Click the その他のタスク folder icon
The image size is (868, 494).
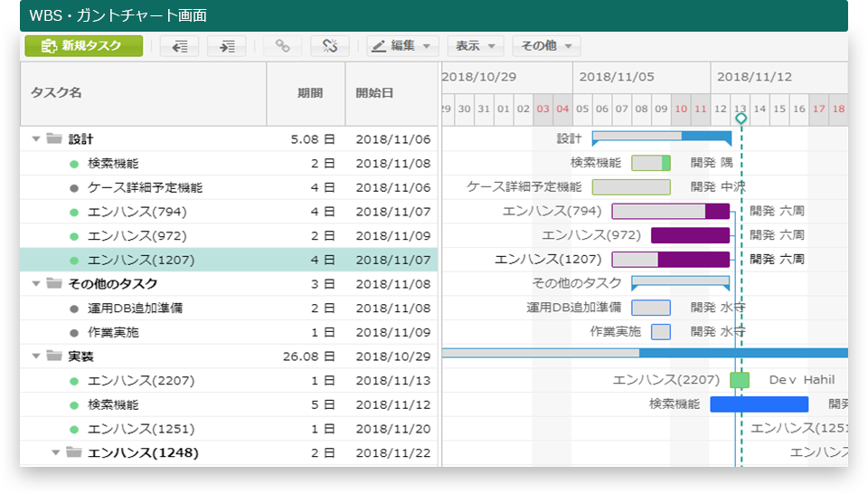click(x=53, y=283)
